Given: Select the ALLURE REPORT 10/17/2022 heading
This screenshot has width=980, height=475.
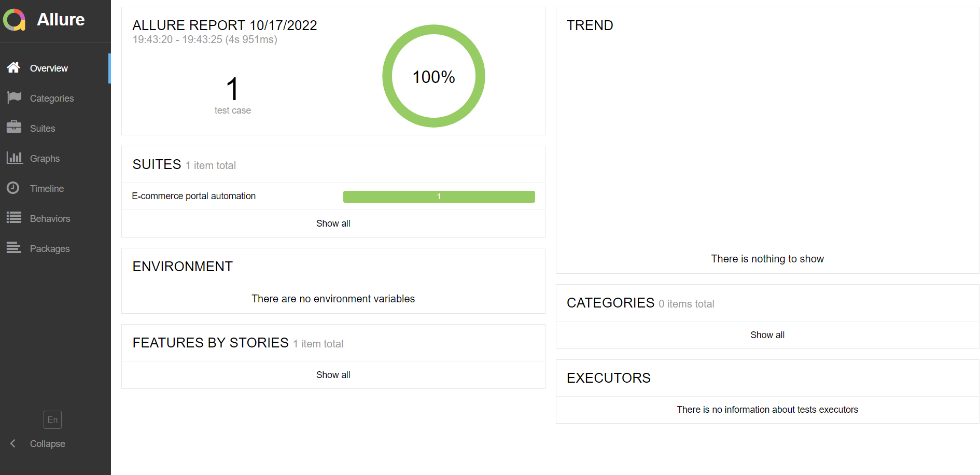Looking at the screenshot, I should click(225, 25).
